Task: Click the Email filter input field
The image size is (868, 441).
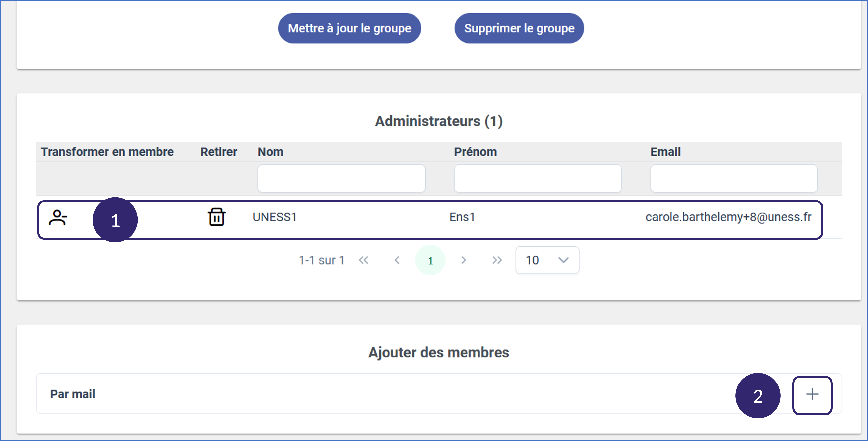Action: point(734,178)
